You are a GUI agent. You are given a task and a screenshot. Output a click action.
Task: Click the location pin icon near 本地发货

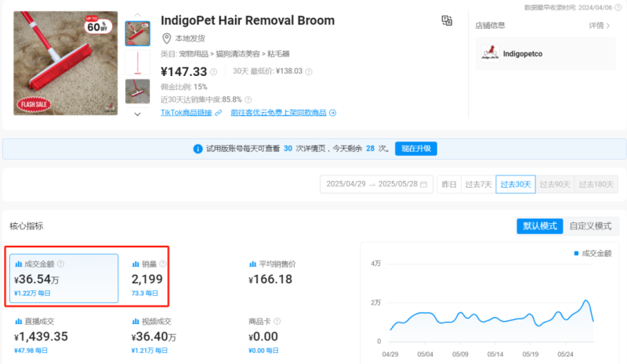pyautogui.click(x=166, y=38)
